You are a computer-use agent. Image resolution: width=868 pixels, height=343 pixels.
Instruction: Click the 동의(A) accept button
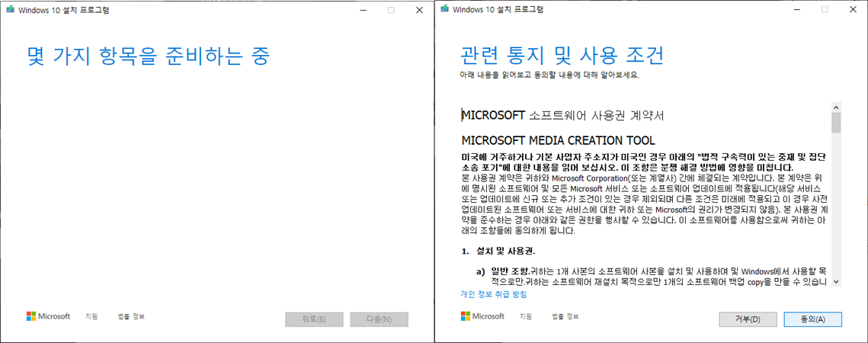point(812,319)
